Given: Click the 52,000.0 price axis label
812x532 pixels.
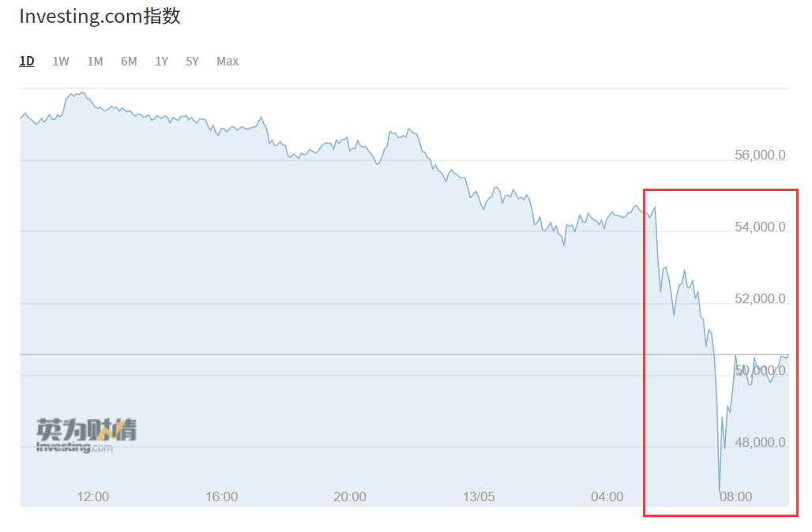Looking at the screenshot, I should (760, 298).
